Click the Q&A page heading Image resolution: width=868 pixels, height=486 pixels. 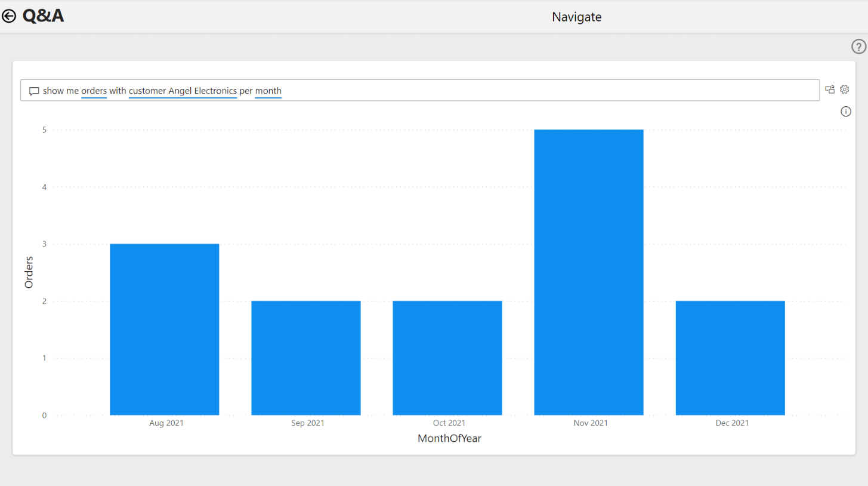[x=43, y=16]
